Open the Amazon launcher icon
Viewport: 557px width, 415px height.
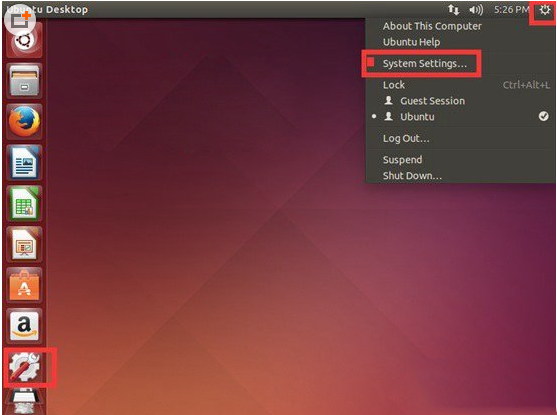pos(24,326)
